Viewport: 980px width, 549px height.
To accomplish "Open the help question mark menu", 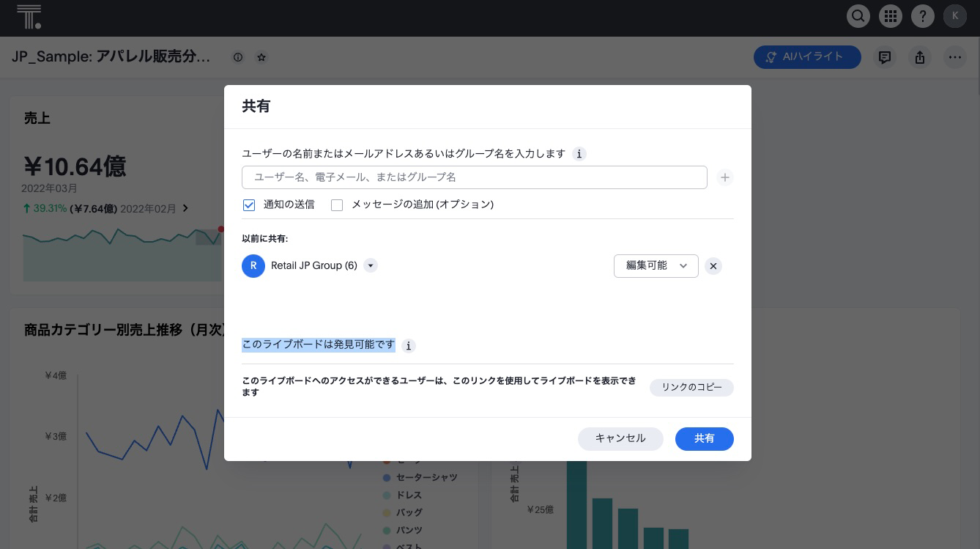I will [x=923, y=16].
